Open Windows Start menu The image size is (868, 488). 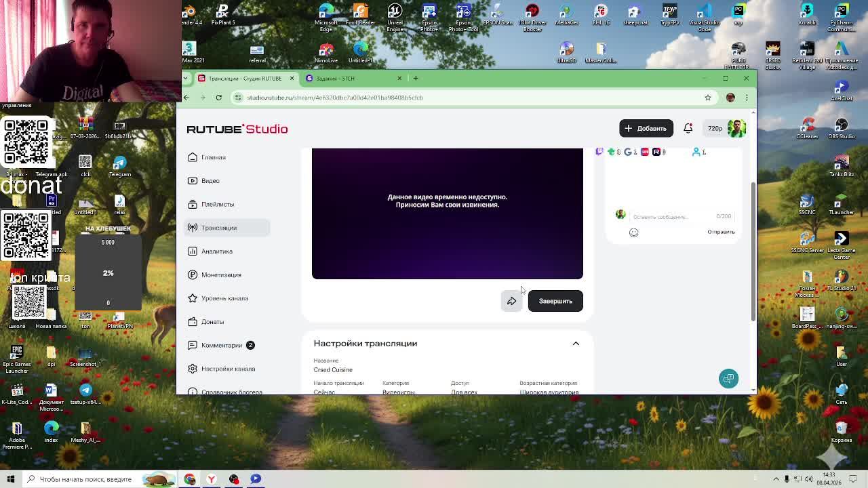[10, 479]
